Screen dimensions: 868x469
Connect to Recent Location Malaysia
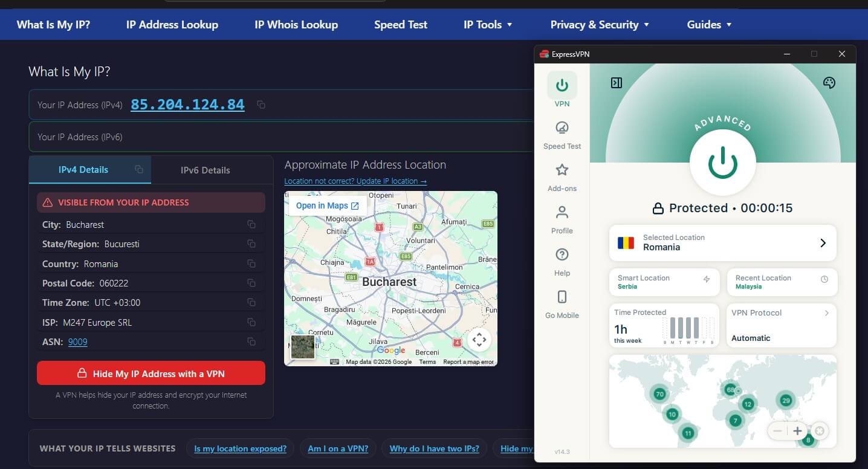coord(782,282)
